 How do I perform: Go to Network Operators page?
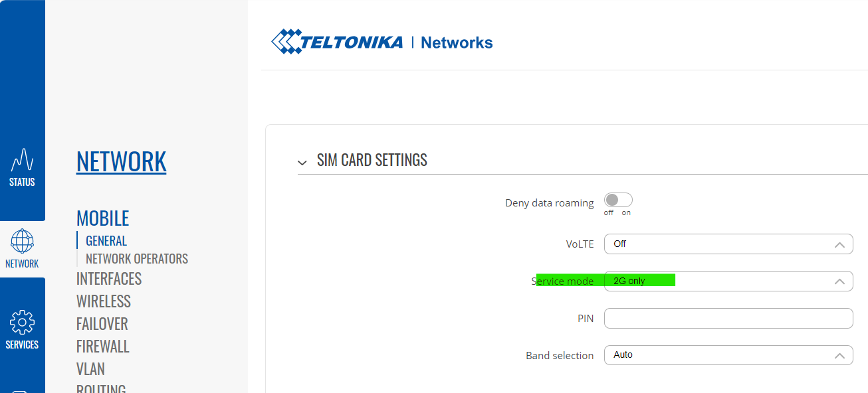click(x=137, y=258)
